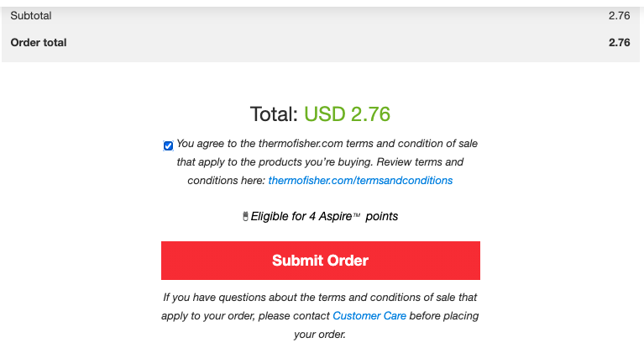Click the word 'points' after Aspire
Image resolution: width=644 pixels, height=343 pixels.
tap(381, 216)
